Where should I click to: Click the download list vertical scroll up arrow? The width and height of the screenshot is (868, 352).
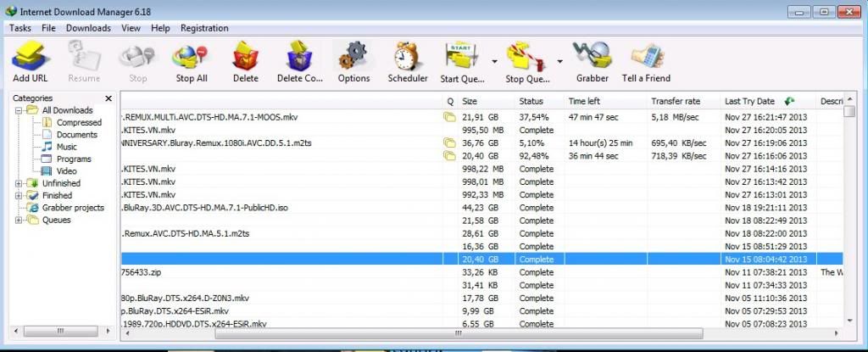(849, 99)
